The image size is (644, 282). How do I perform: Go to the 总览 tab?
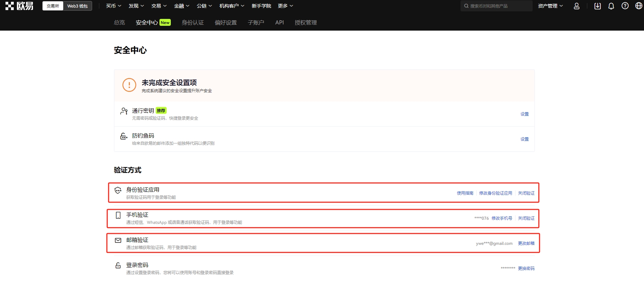click(x=119, y=22)
